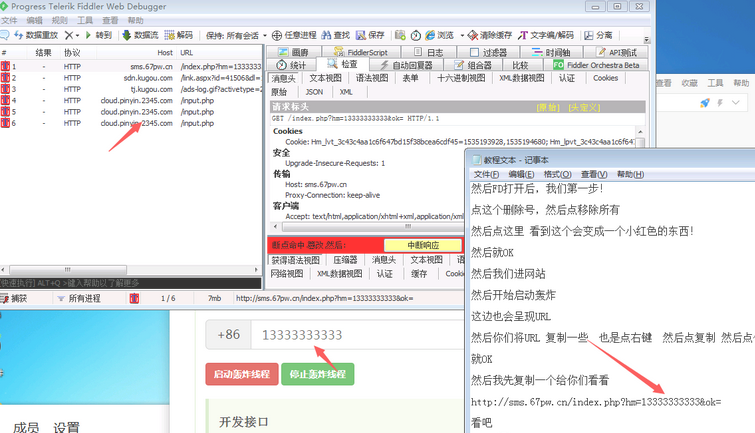
Task: Select session 3 tj.kugou.com row
Action: point(131,89)
